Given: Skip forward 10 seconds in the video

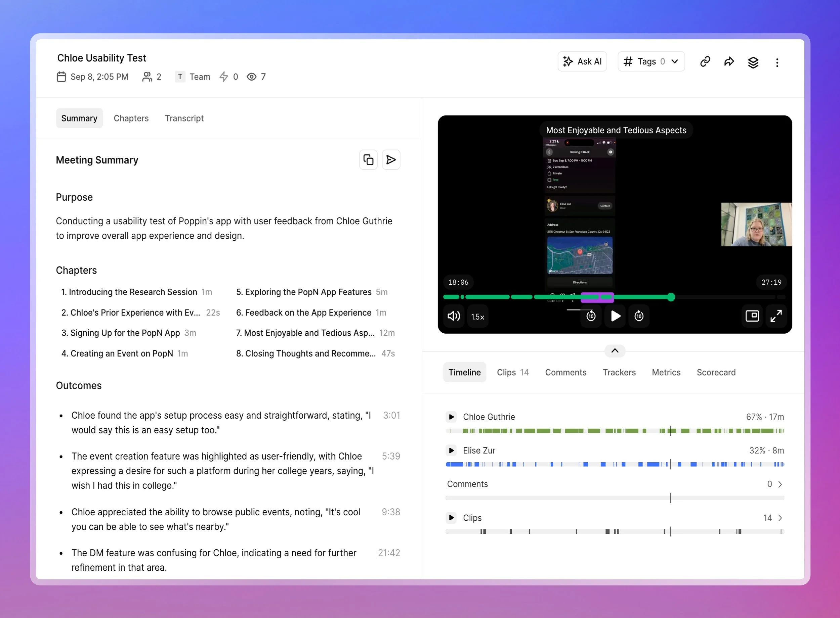Looking at the screenshot, I should [x=639, y=316].
